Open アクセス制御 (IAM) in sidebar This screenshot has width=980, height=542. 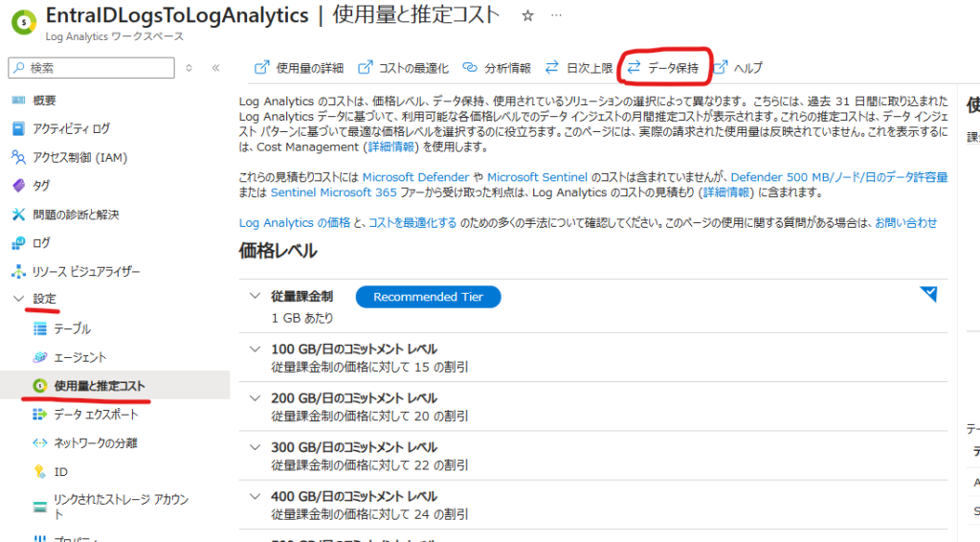[80, 158]
